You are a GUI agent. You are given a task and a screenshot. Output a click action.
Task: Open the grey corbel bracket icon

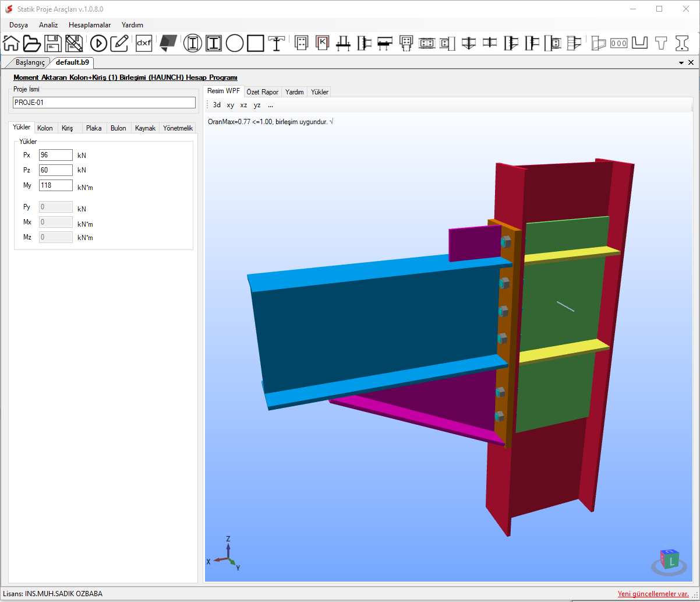click(x=598, y=43)
